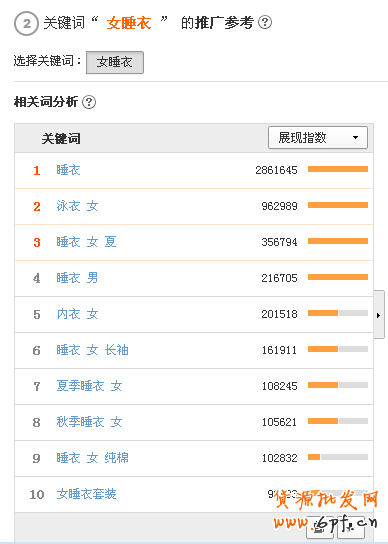Click dropdown arrow of 展现指数 selector

355,138
